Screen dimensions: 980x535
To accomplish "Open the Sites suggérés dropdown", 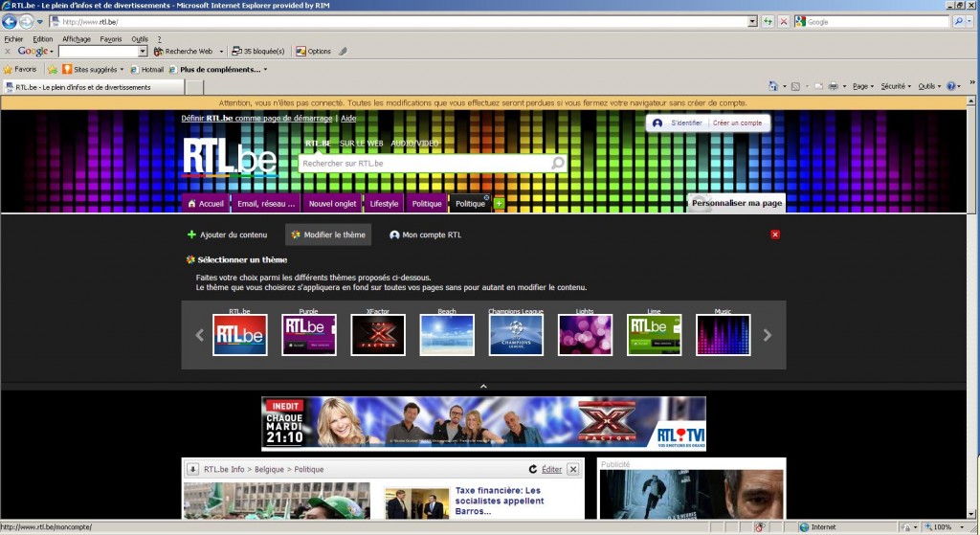I will tap(122, 69).
